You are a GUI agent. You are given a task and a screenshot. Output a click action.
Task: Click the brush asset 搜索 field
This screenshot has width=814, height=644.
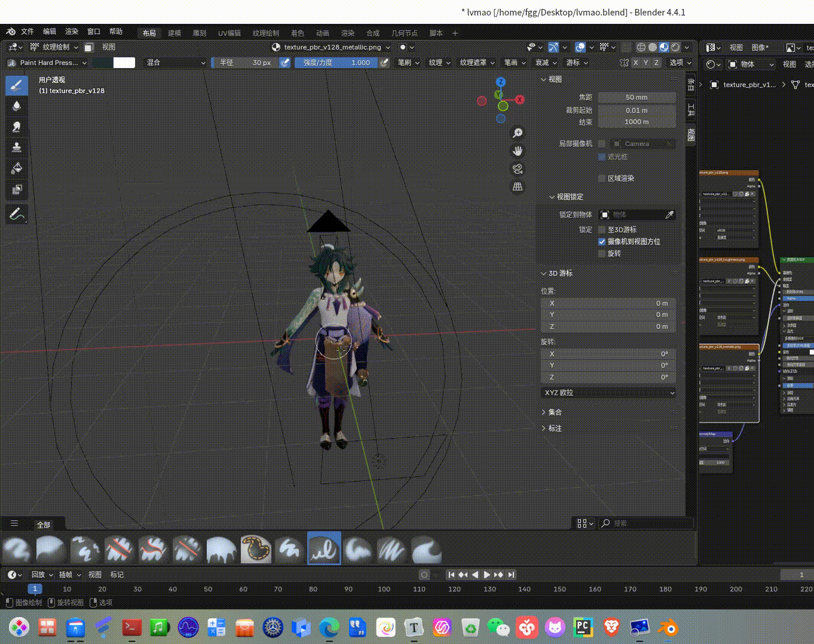tap(646, 523)
